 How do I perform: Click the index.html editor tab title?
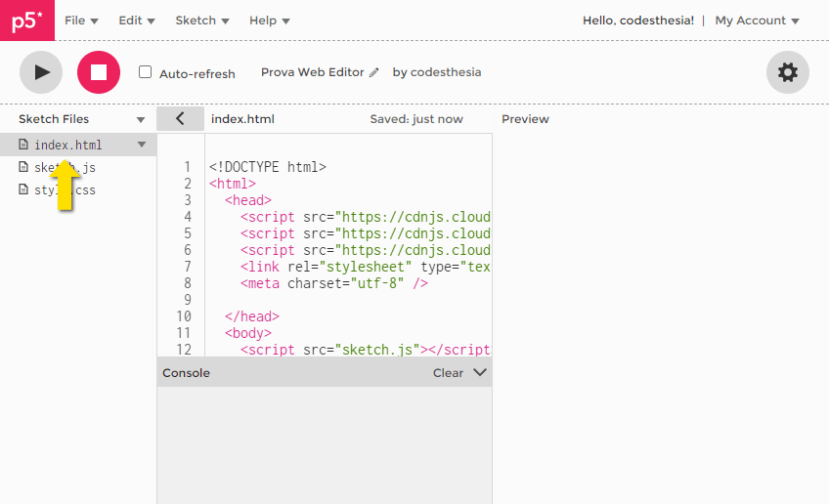click(242, 119)
